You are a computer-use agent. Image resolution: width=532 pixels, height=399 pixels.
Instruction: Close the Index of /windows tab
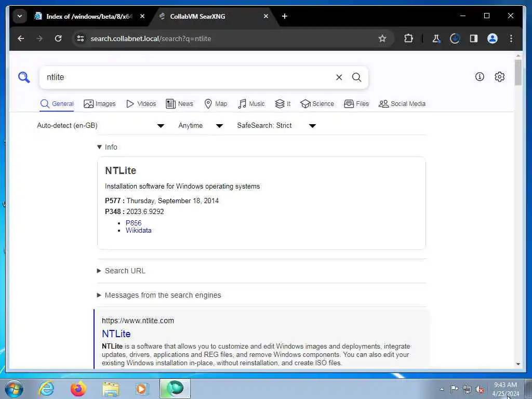click(x=142, y=16)
